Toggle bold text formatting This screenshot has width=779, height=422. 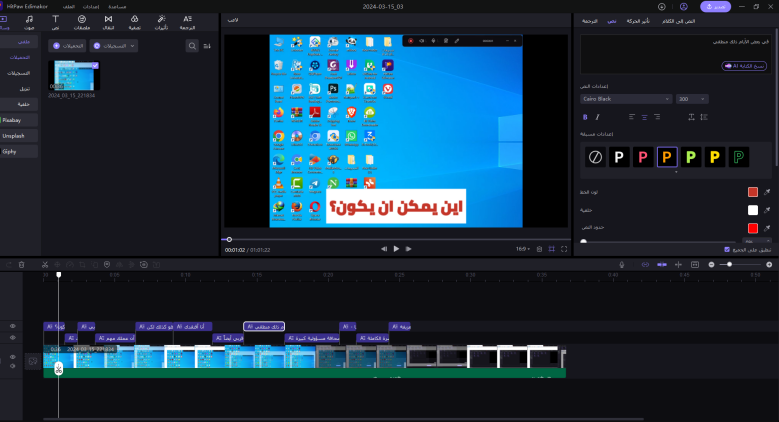pos(585,117)
